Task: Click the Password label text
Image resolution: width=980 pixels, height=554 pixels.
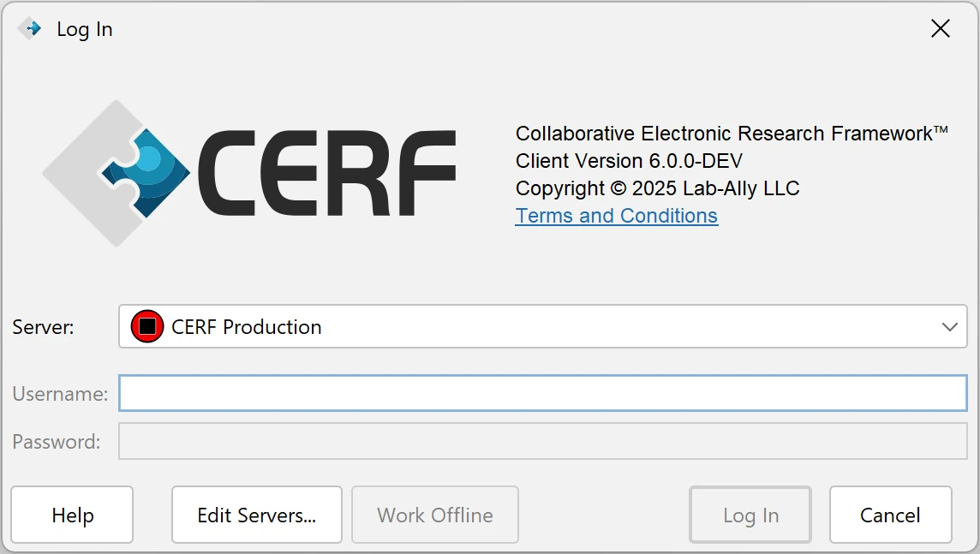Action: 57,442
